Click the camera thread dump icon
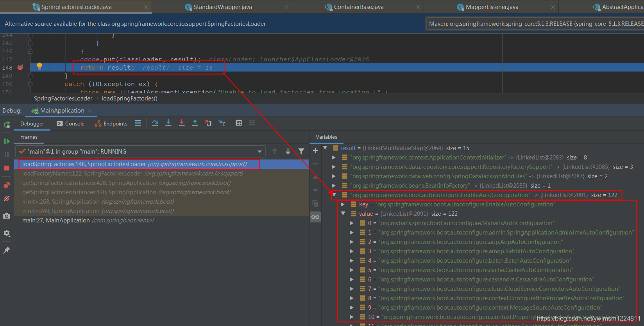This screenshot has height=326, width=644. point(7,216)
